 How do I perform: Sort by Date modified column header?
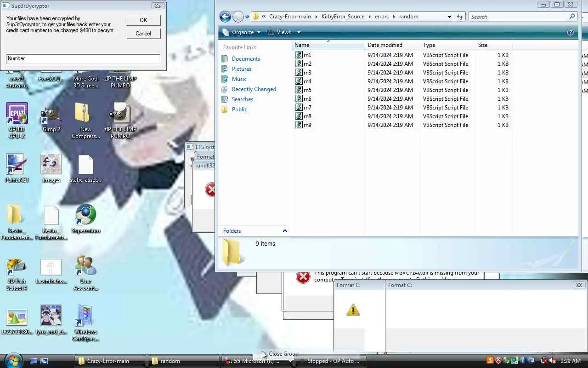(x=393, y=45)
